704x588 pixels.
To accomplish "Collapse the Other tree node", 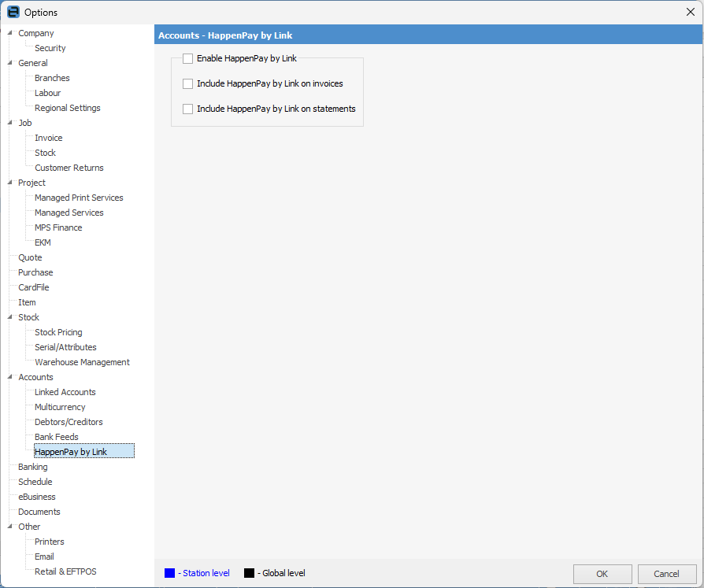I will pos(10,527).
